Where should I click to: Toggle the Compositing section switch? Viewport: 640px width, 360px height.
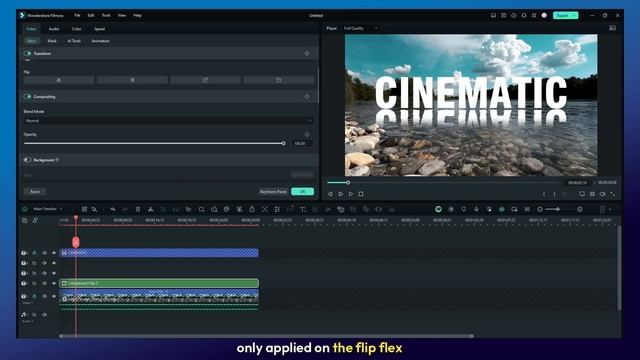(28, 97)
